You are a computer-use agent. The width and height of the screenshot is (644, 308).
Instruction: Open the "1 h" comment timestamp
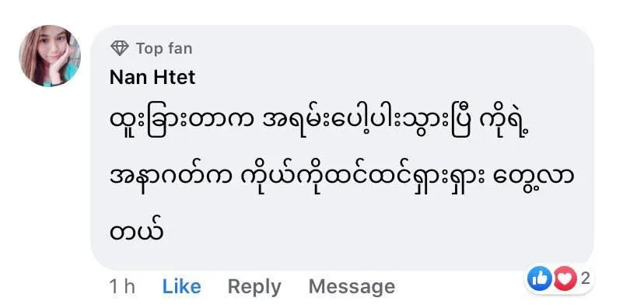tap(122, 287)
